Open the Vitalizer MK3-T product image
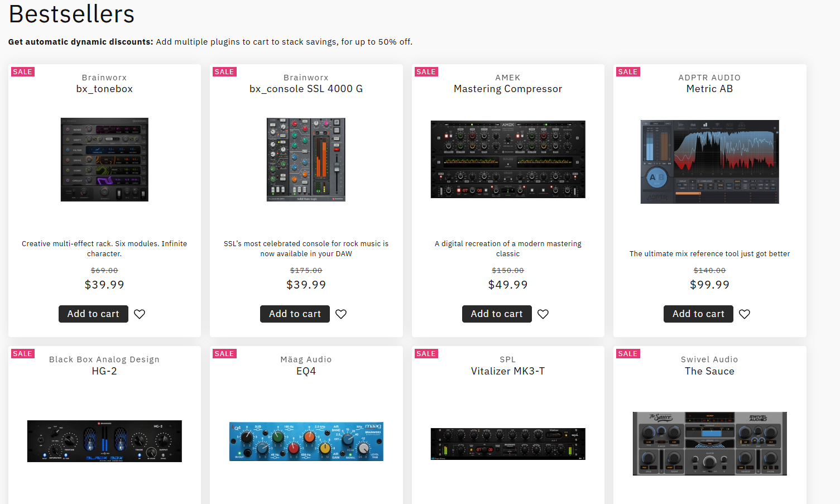Image resolution: width=840 pixels, height=504 pixels. pos(507,444)
